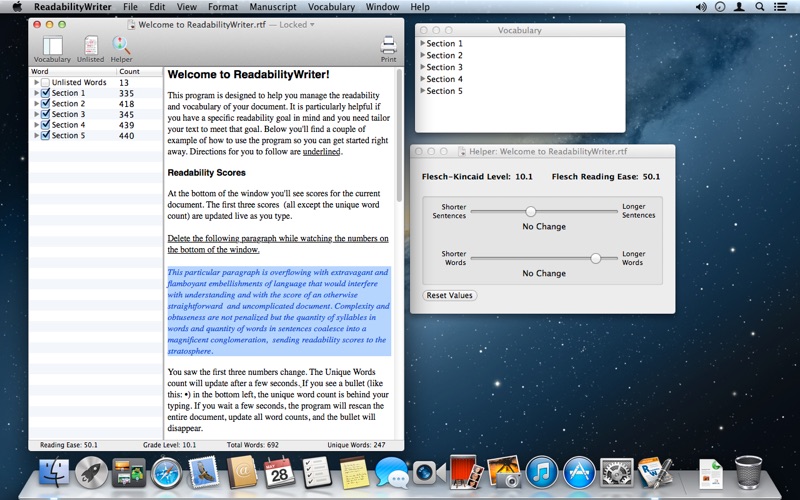Open the Locked title dropdown arrow
The width and height of the screenshot is (800, 500).
312,24
